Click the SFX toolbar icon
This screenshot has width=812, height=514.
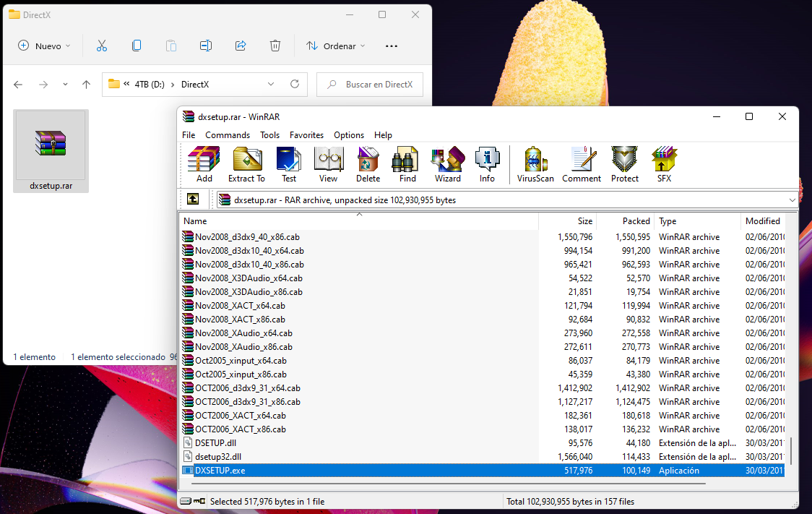[664, 164]
